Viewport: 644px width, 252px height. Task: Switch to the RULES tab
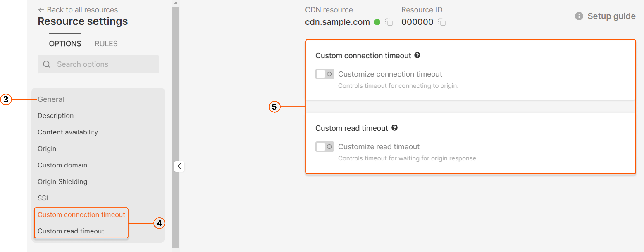(106, 44)
